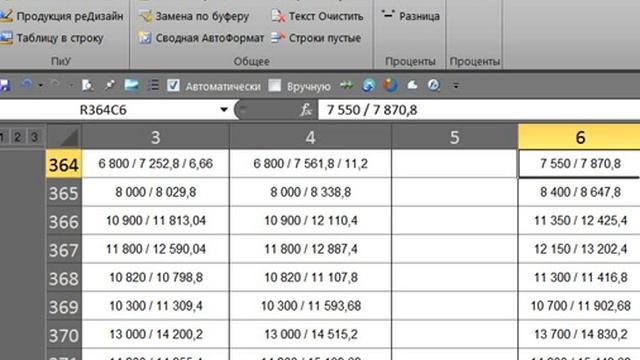Click cell with 12 150 / 13 202,4
This screenshot has width=640, height=360.
coord(580,249)
